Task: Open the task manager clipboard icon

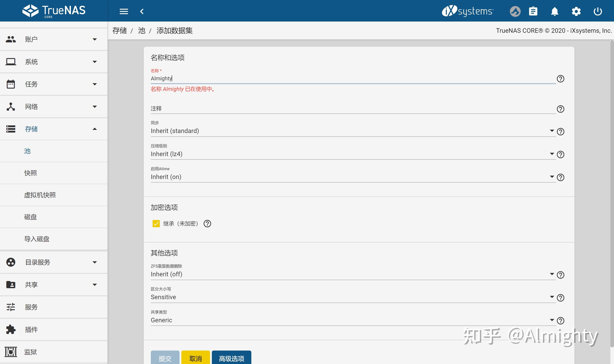Action: point(533,11)
